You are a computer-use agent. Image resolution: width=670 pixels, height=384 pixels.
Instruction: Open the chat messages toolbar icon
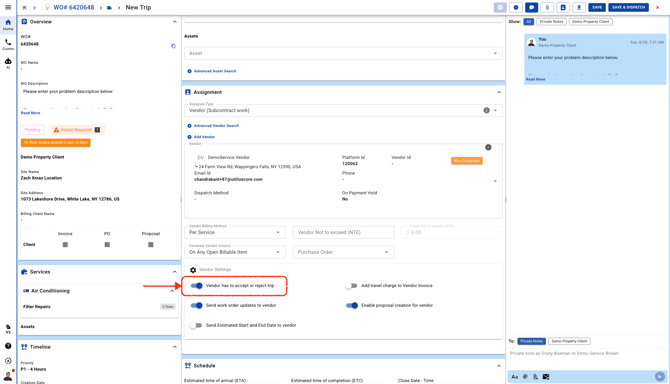pos(532,7)
